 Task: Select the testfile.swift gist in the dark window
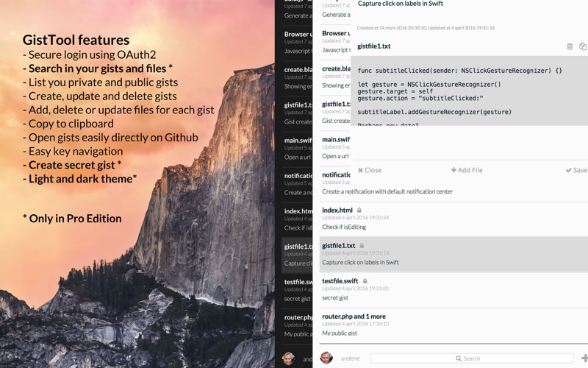pos(297,290)
